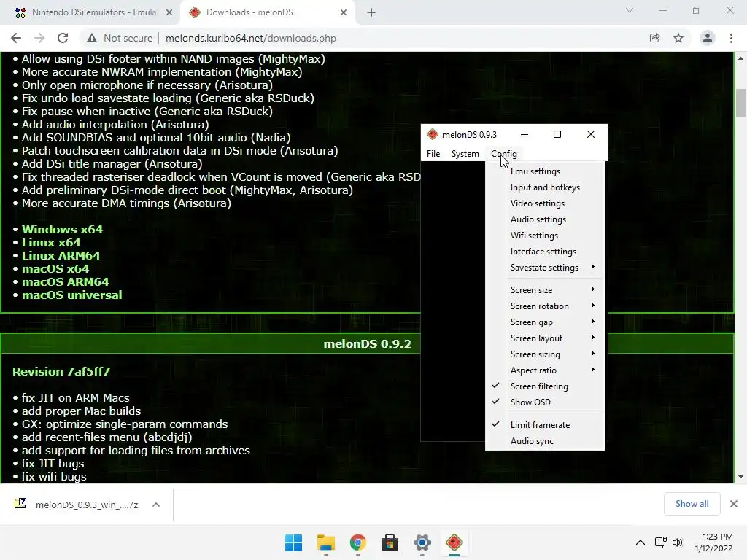This screenshot has height=560, width=747.
Task: Close the downloads shelf
Action: click(734, 504)
